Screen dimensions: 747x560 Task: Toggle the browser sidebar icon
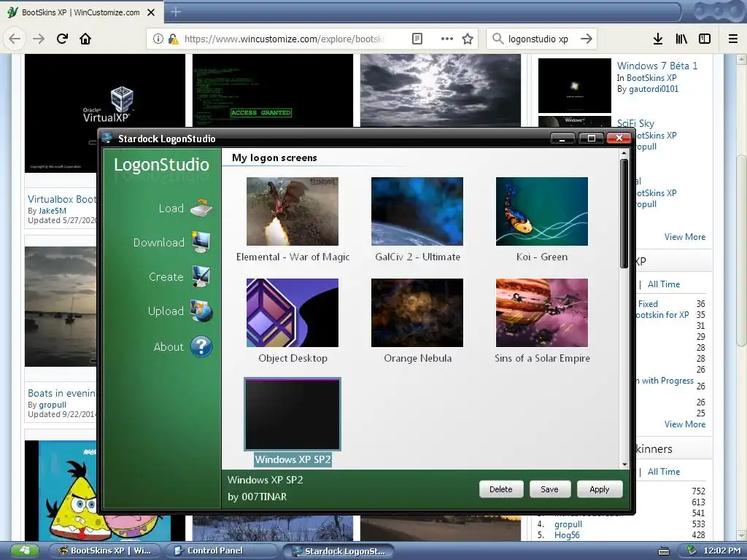point(705,39)
